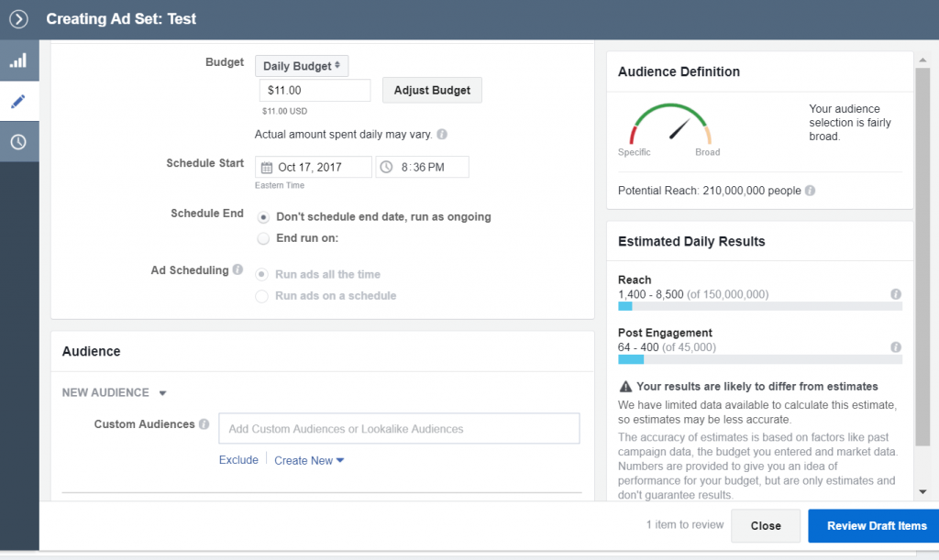Viewport: 939px width, 560px height.
Task: Click the calendar icon next to Oct 17, 2017
Action: [266, 166]
